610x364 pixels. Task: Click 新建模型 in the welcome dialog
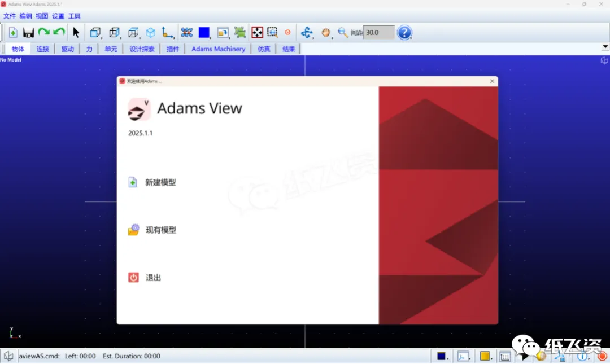pyautogui.click(x=160, y=182)
